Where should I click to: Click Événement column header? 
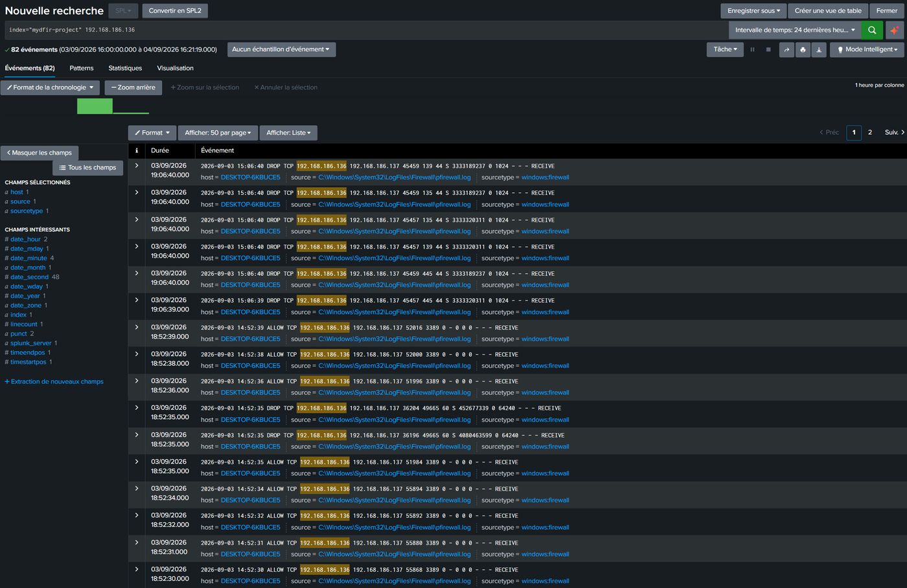click(218, 150)
